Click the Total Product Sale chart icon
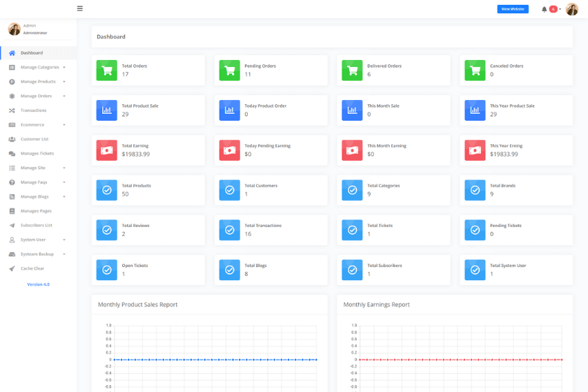The image size is (588, 392). pyautogui.click(x=106, y=110)
